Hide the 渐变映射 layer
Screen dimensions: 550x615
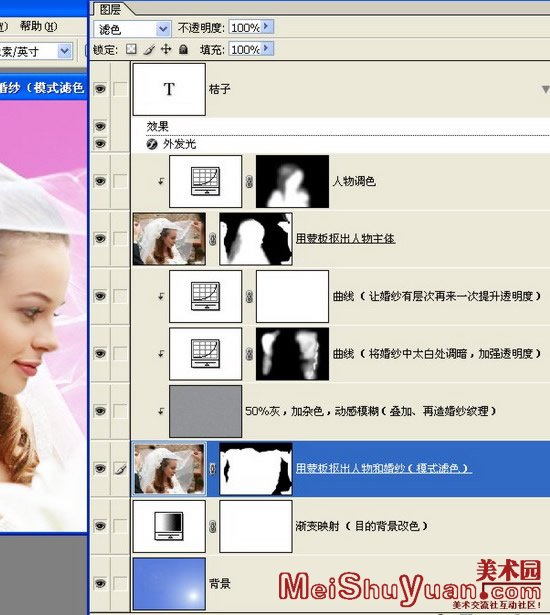tap(100, 526)
